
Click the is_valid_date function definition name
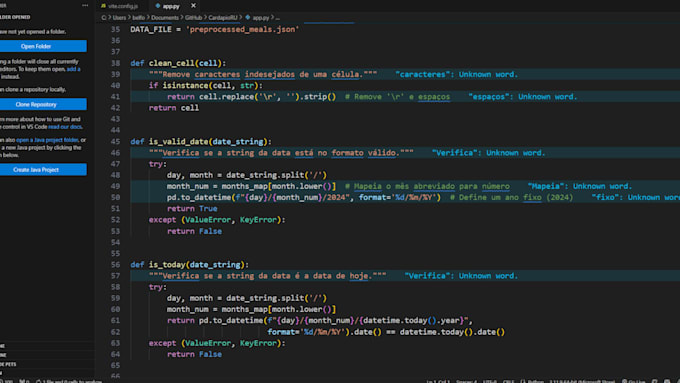tap(179, 141)
